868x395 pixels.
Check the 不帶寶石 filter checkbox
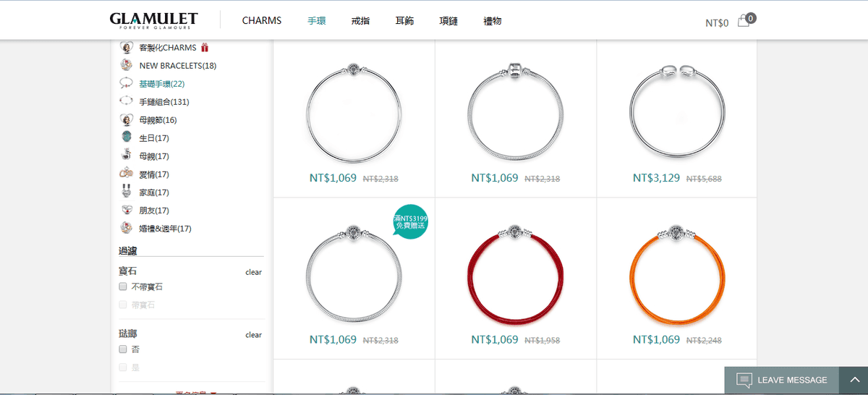coord(123,286)
